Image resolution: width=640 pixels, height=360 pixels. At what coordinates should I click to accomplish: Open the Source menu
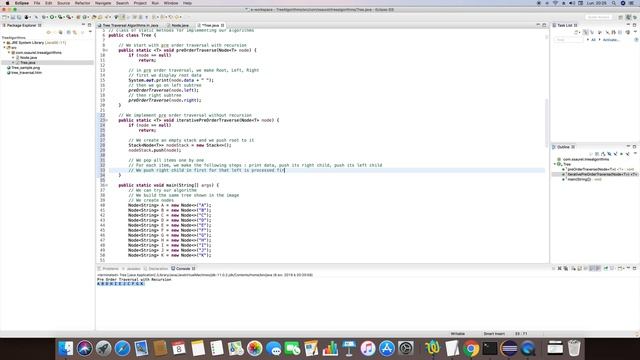pyautogui.click(x=63, y=3)
